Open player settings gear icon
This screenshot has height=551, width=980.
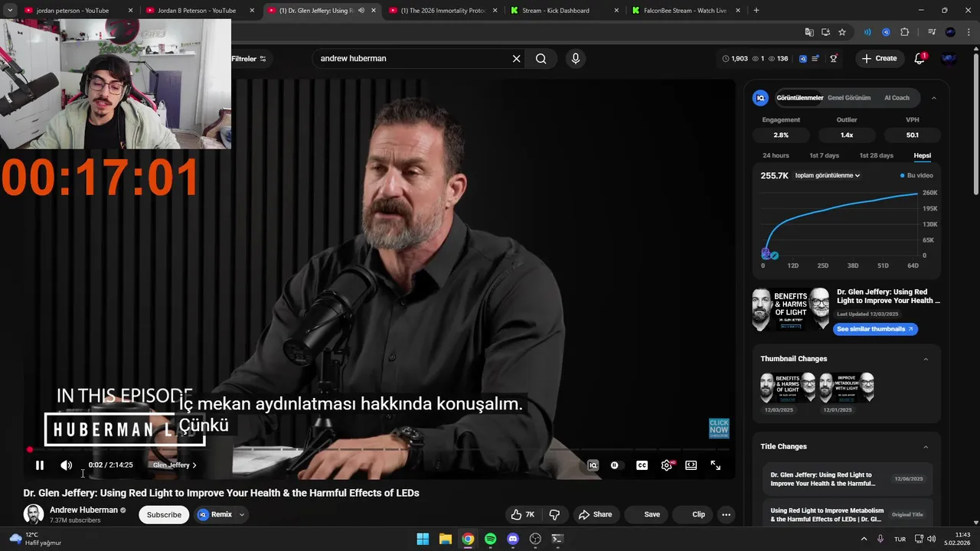pyautogui.click(x=667, y=465)
